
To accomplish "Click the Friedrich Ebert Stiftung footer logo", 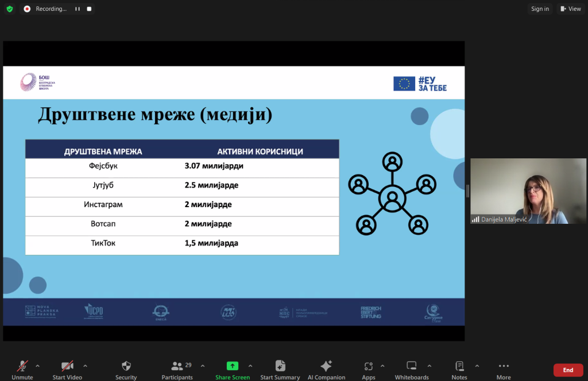I will tap(371, 312).
